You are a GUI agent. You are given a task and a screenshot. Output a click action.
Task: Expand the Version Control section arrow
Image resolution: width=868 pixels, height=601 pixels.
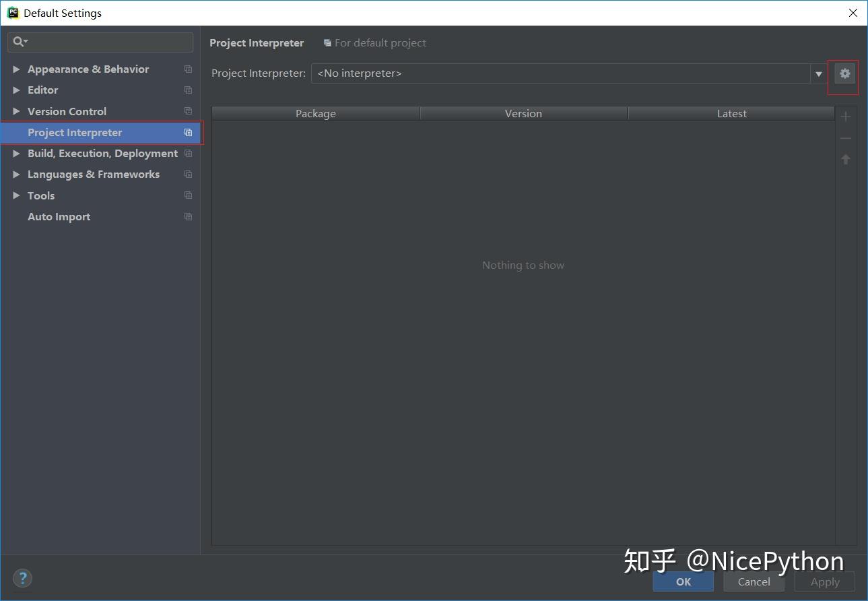pos(16,111)
